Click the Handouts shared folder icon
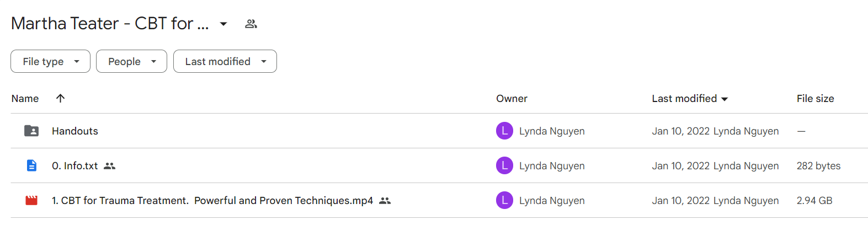The width and height of the screenshot is (868, 252). pyautogui.click(x=31, y=131)
